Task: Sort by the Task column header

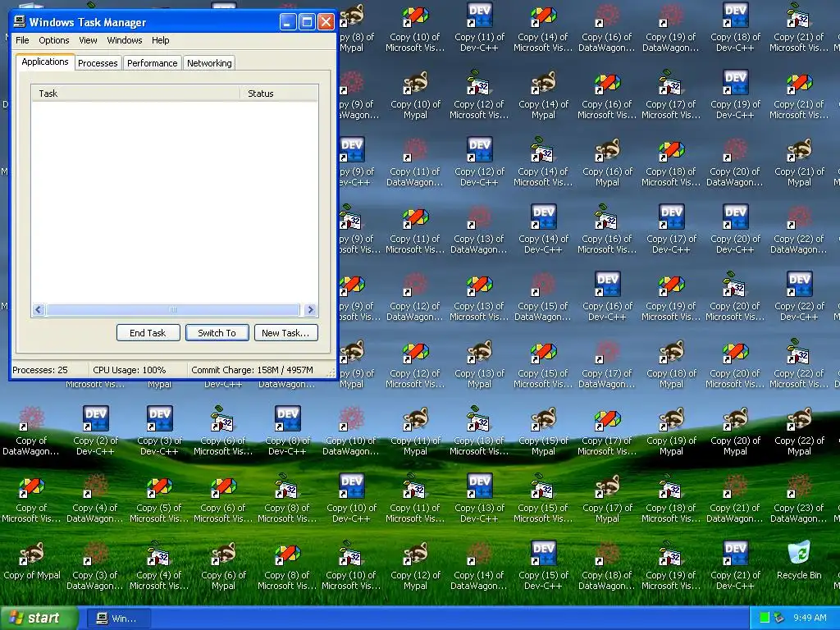Action: tap(135, 94)
